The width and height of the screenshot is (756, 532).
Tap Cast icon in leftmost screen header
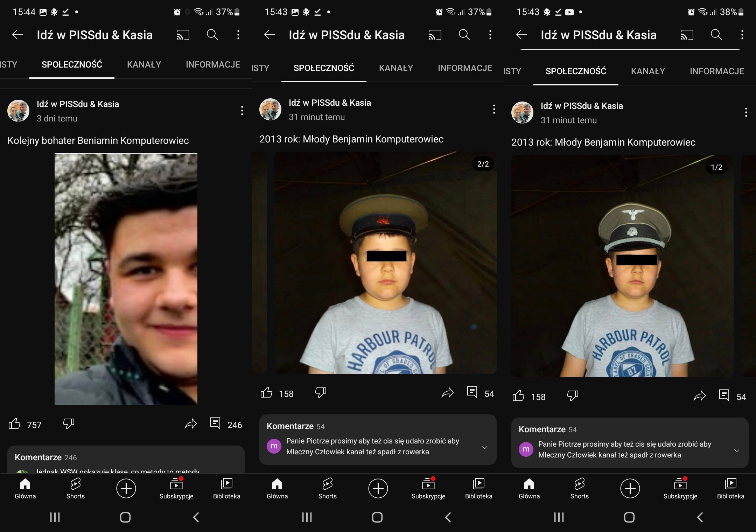[183, 35]
